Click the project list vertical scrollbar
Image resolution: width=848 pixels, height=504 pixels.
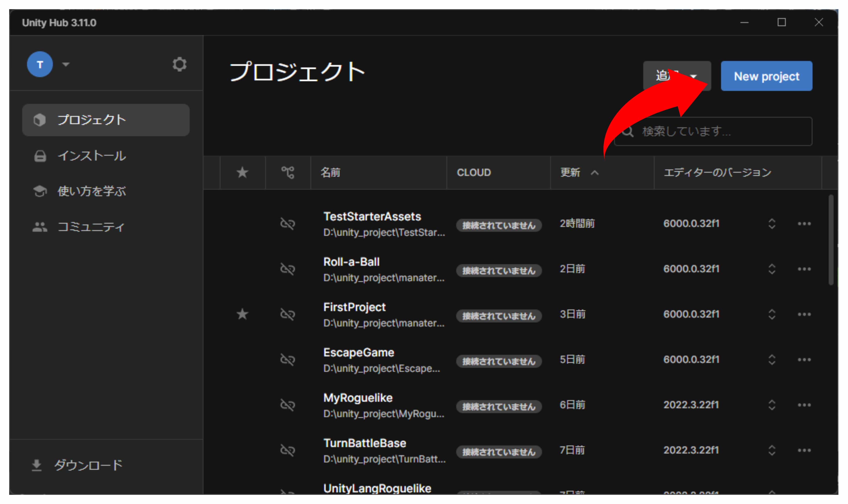coord(831,240)
